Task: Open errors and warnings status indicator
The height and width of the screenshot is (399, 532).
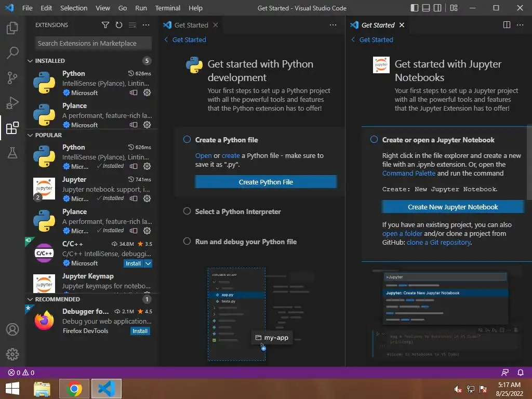Action: [21, 373]
